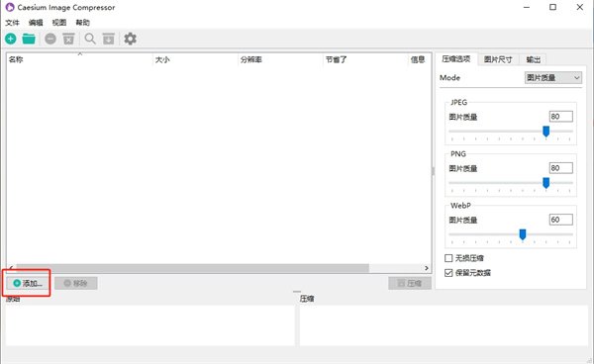Screen dimensions: 594x364
Task: Click the WebP quality value field
Action: (x=561, y=220)
